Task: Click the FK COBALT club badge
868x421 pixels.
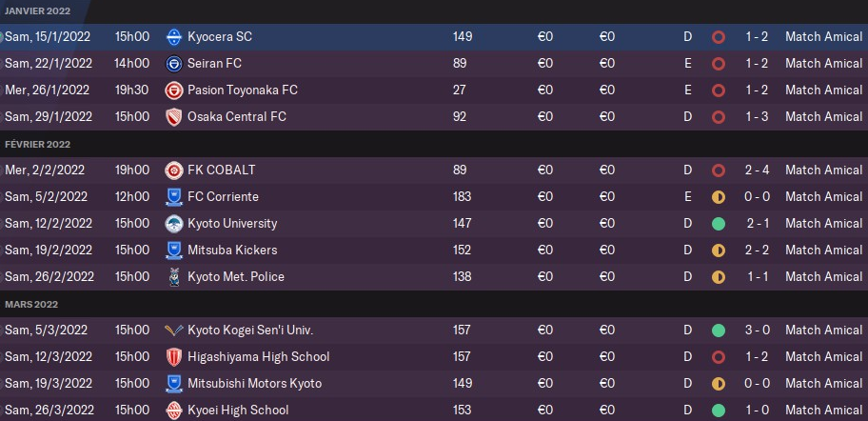Action: click(173, 170)
